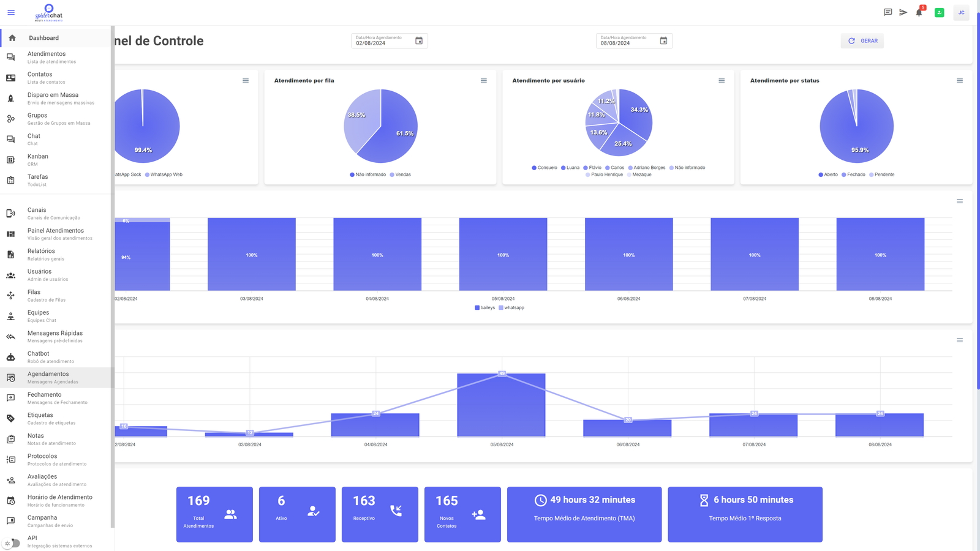The height and width of the screenshot is (551, 980).
Task: Open Usuários admin menu item
Action: point(56,275)
